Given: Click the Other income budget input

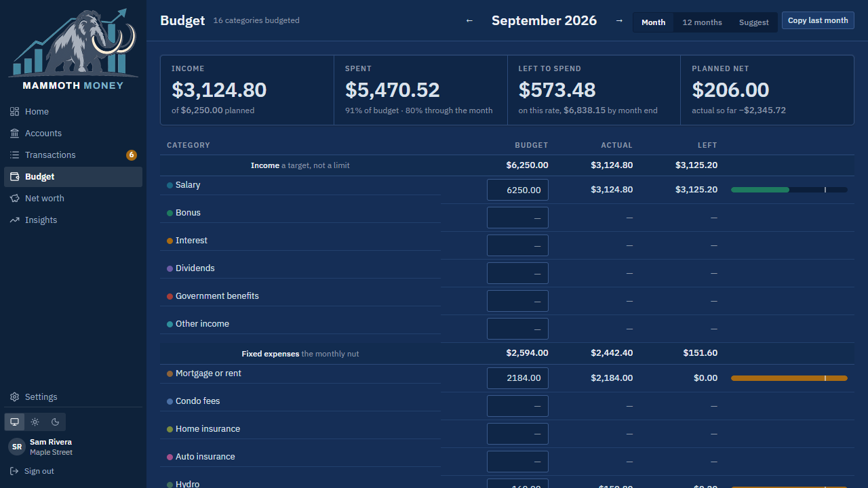Looking at the screenshot, I should point(517,329).
